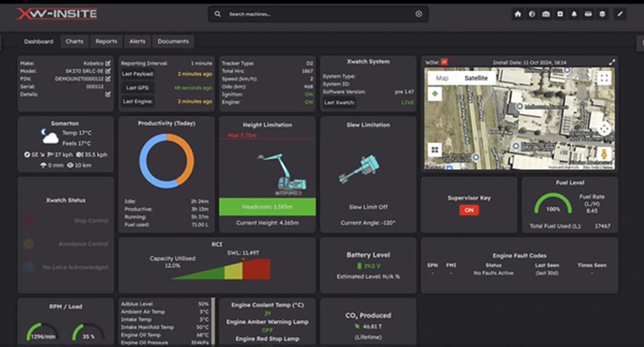Click the Last Xwatch button
This screenshot has height=347, width=644.
tap(339, 103)
